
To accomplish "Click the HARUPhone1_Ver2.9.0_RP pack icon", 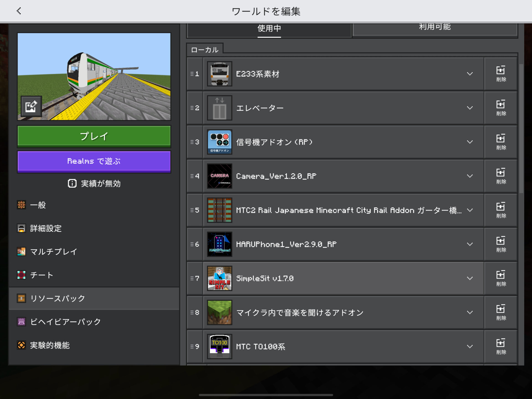I will click(x=219, y=244).
